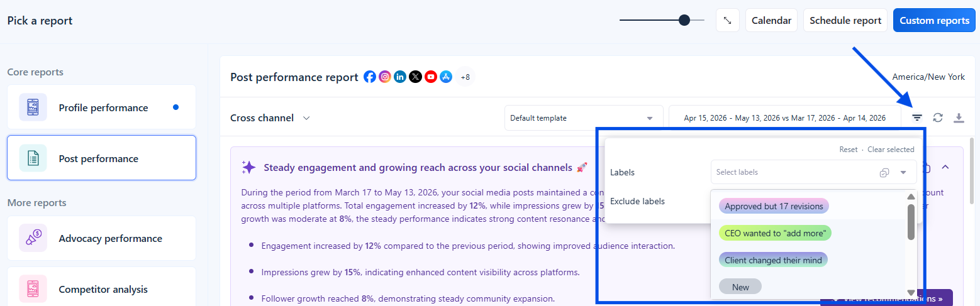980x306 pixels.
Task: Click the Facebook channel icon
Action: (370, 77)
